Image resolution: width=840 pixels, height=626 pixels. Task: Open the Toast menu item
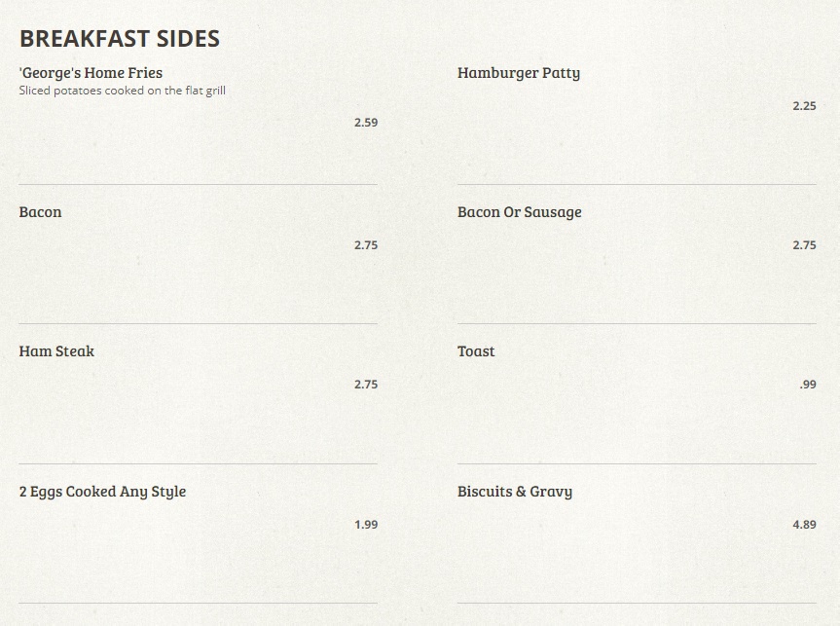click(476, 351)
